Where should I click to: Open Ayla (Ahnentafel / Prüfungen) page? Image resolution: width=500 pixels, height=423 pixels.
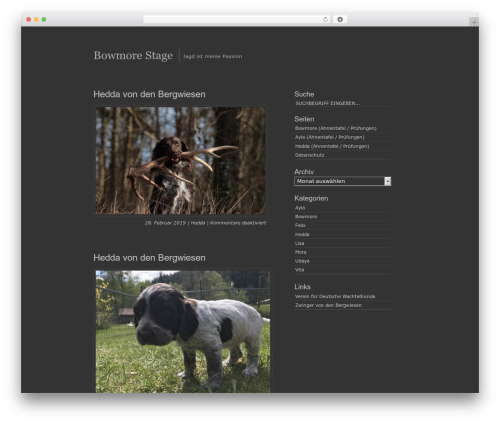click(329, 137)
